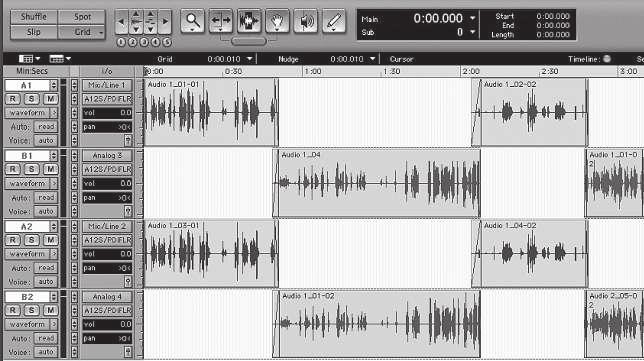Click the track A1 automation read button
Image resolution: width=644 pixels, height=361 pixels.
pyautogui.click(x=46, y=126)
